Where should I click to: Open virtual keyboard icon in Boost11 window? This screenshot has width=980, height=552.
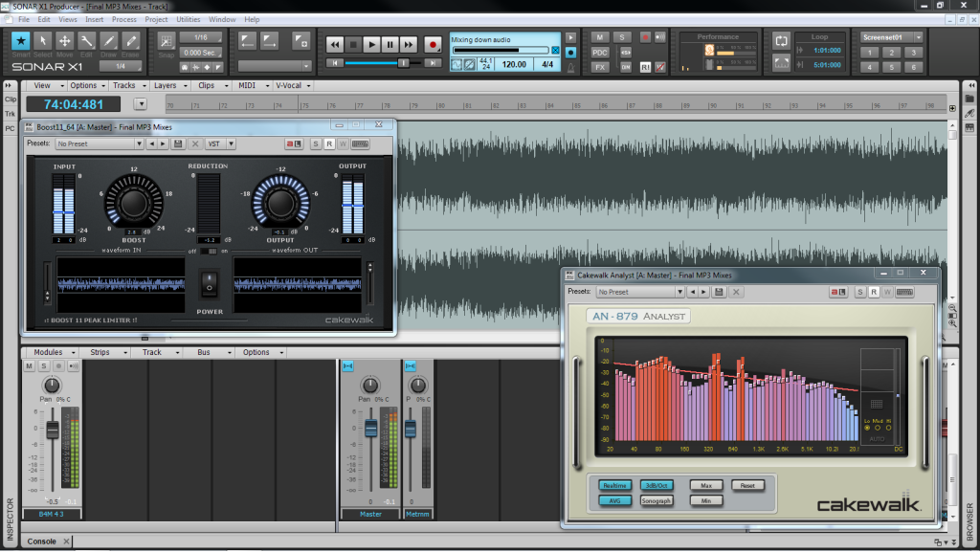click(x=360, y=144)
